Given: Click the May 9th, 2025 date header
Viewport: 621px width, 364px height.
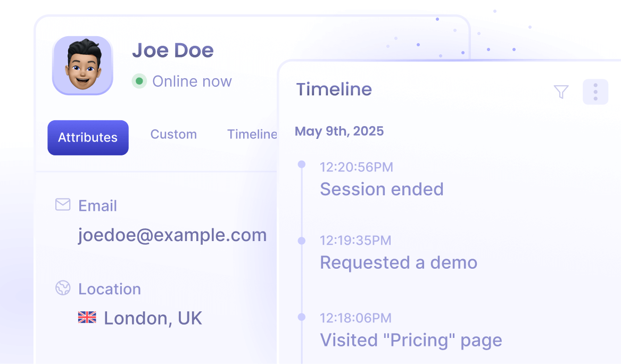Looking at the screenshot, I should pyautogui.click(x=339, y=131).
